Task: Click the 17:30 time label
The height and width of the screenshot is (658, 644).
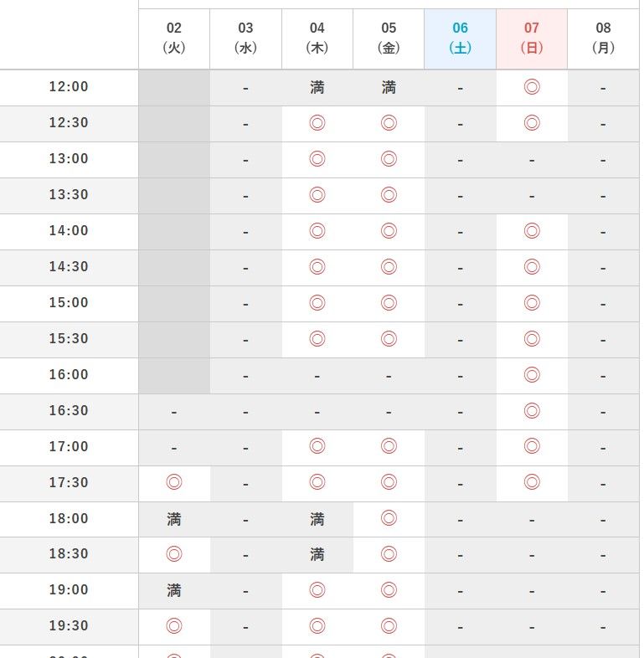Action: click(x=69, y=482)
